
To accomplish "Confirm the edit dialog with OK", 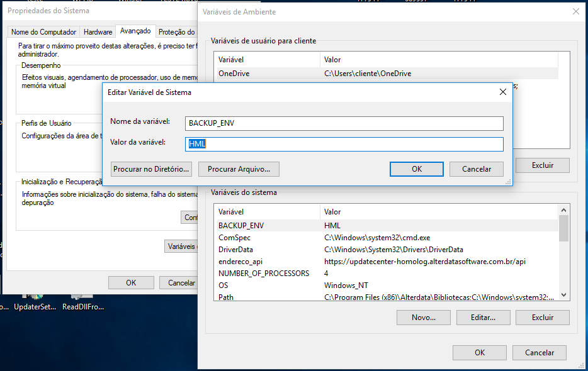I will point(416,169).
